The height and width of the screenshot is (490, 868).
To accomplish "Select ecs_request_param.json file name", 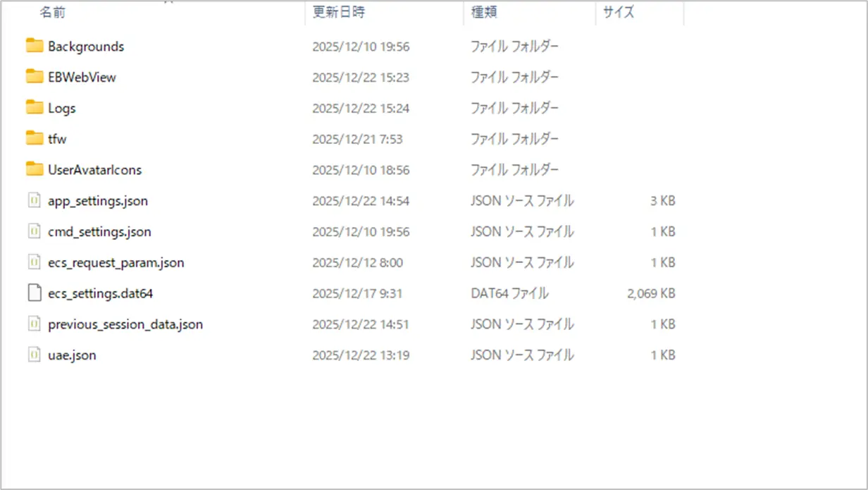I will click(x=116, y=263).
